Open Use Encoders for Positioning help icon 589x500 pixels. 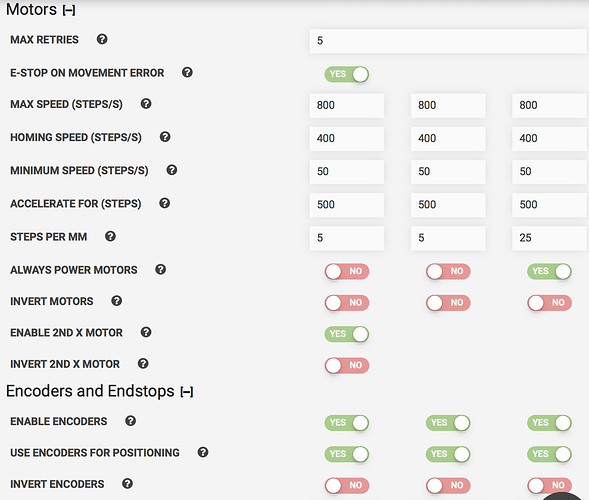pos(203,452)
